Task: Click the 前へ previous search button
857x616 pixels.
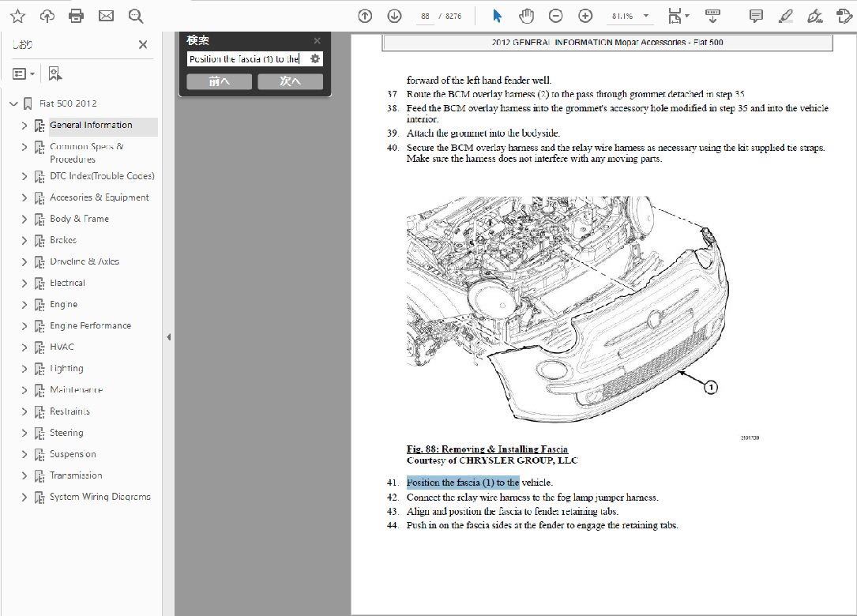Action: pyautogui.click(x=218, y=81)
